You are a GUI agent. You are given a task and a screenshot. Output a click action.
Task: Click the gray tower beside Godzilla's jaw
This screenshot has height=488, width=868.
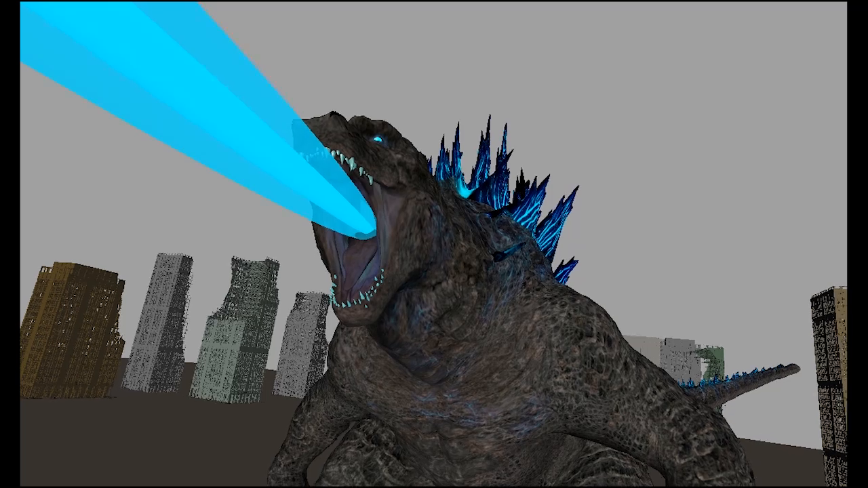pyautogui.click(x=303, y=342)
